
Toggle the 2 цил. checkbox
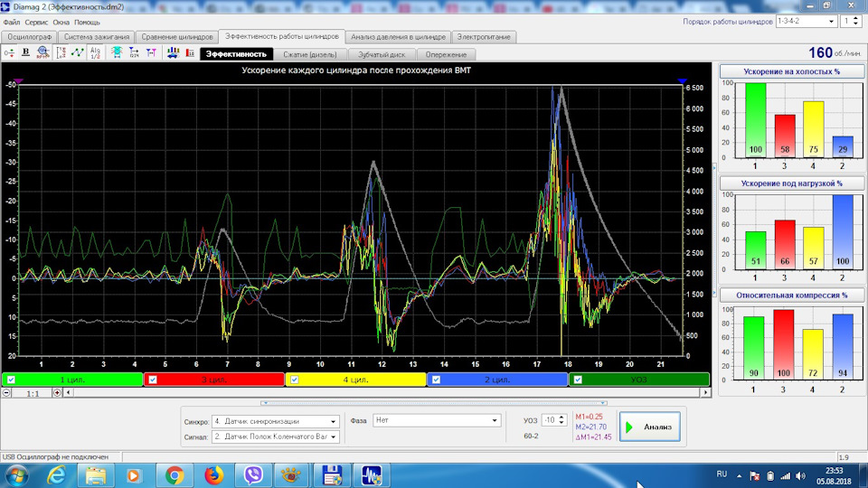point(436,380)
